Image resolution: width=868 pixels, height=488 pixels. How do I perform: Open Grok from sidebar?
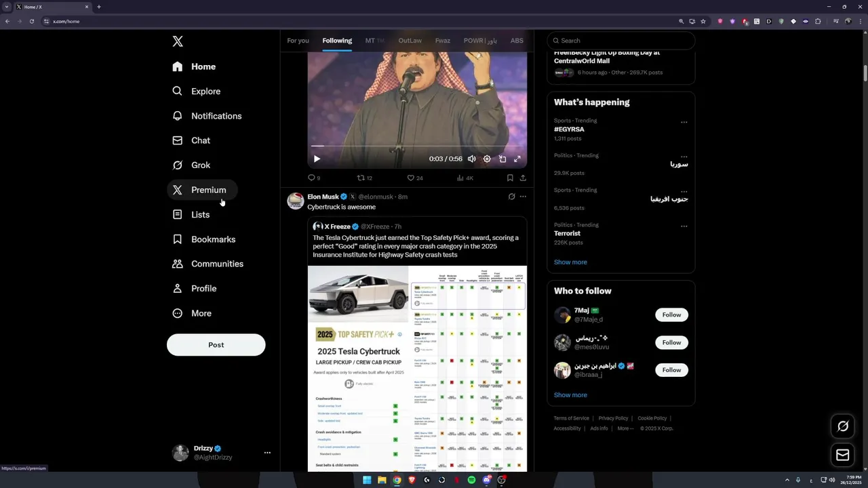[x=191, y=165]
